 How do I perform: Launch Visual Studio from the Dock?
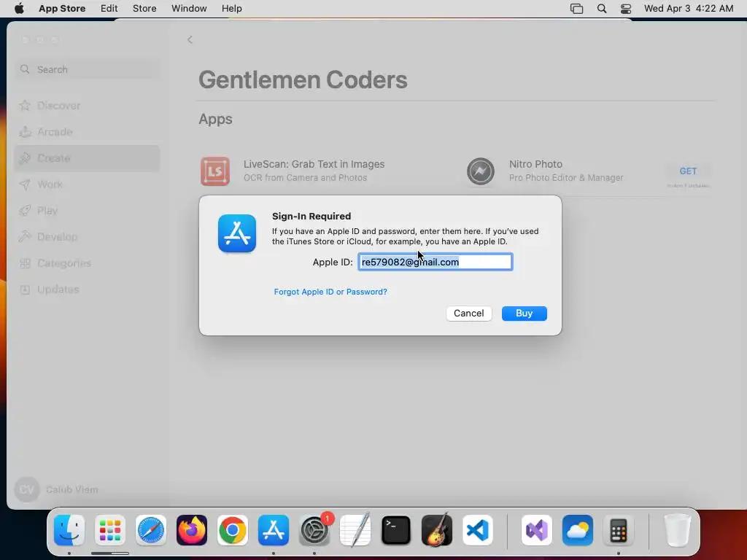(x=536, y=530)
